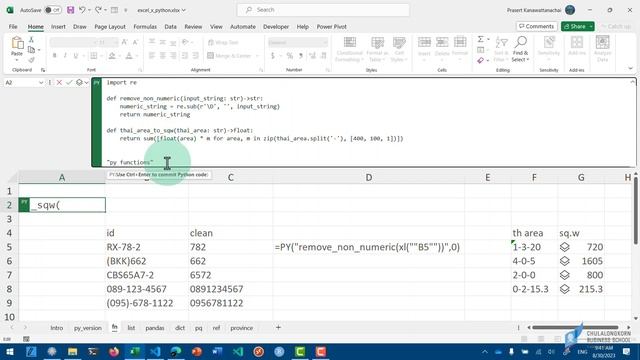Switch to the Draw ribbon tab
640x360 pixels.
(x=80, y=27)
